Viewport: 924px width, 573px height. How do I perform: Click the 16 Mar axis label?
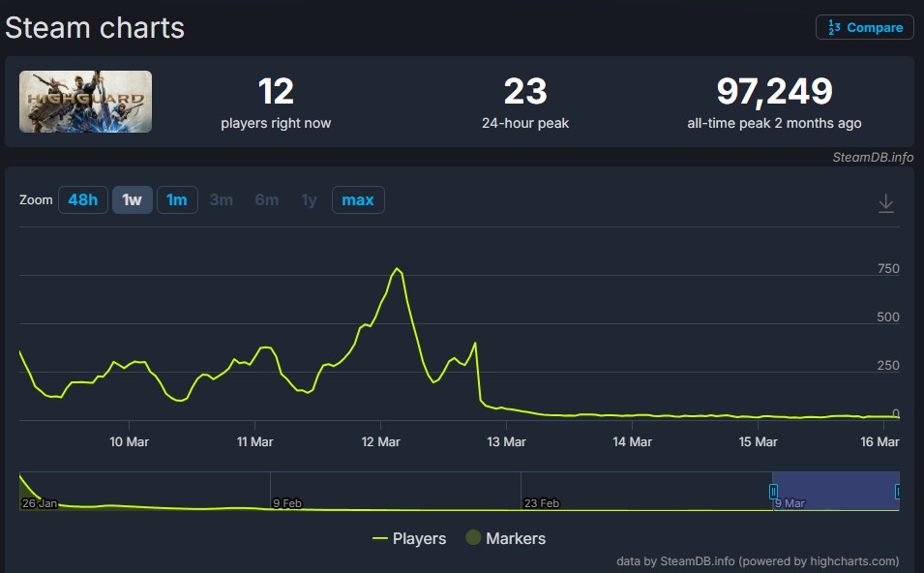pos(879,441)
